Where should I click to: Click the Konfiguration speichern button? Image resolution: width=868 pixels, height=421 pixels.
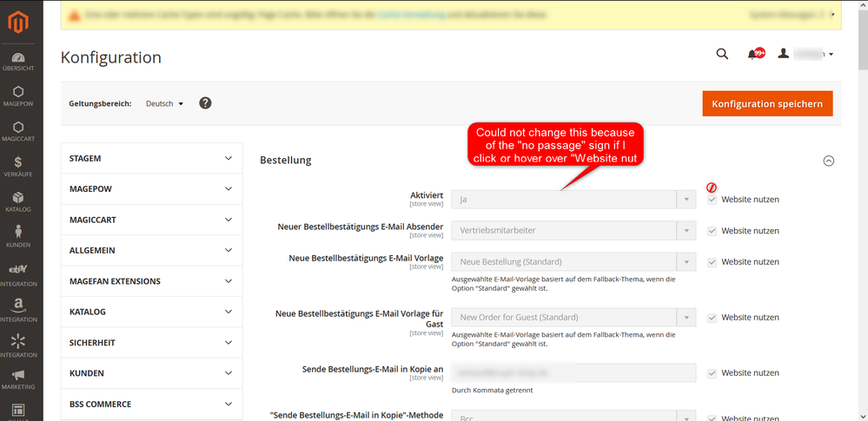click(x=767, y=103)
